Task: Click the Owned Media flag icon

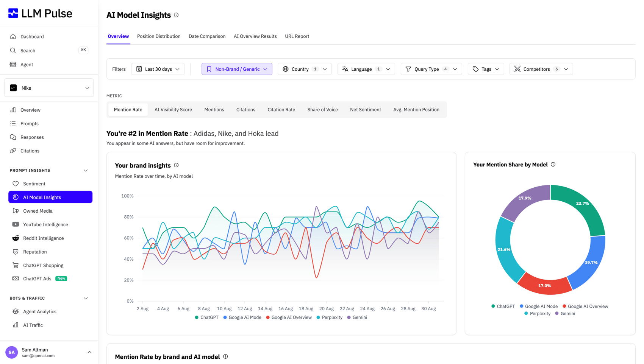Action: click(x=16, y=211)
